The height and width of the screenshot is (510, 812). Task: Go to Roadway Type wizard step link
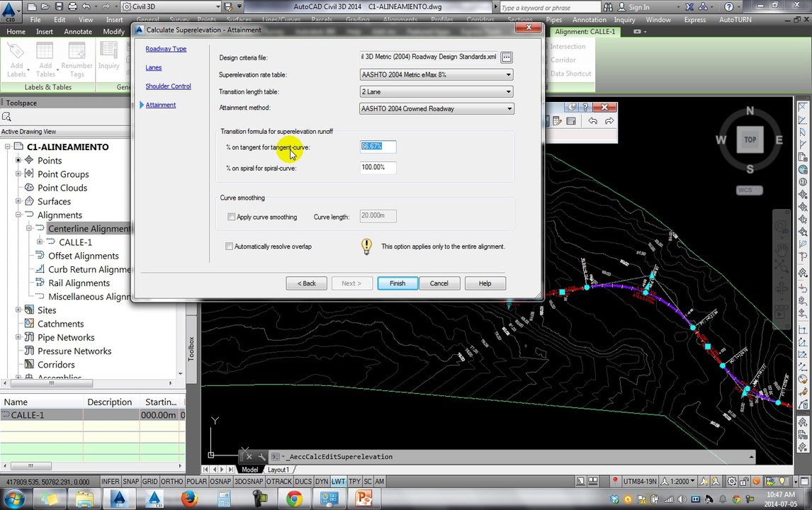(166, 49)
